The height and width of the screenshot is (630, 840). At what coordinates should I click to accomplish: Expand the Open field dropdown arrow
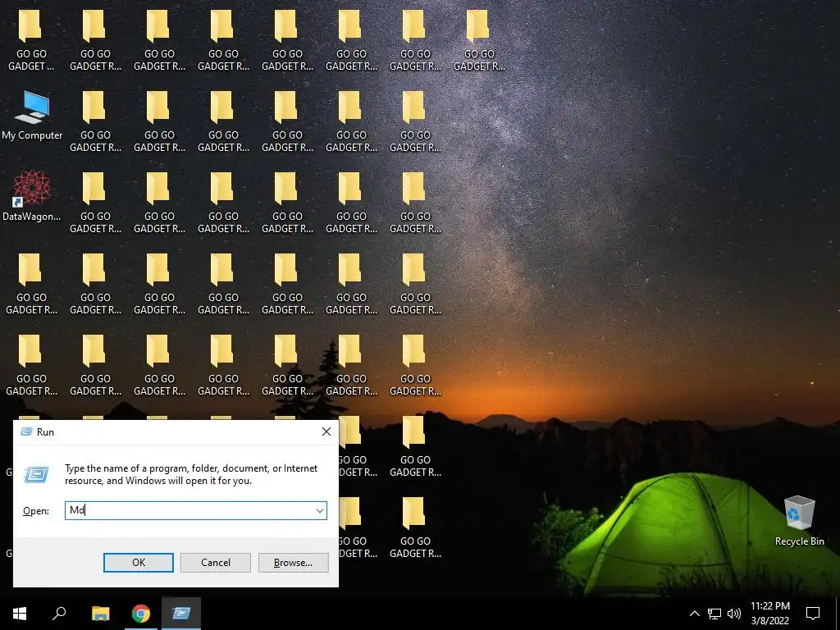[319, 510]
